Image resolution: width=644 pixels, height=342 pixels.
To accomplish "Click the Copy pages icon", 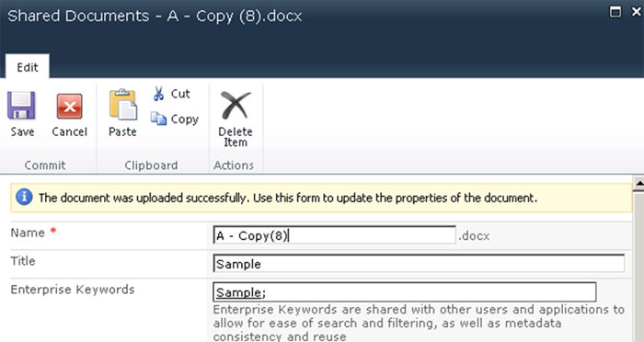I will [x=158, y=119].
